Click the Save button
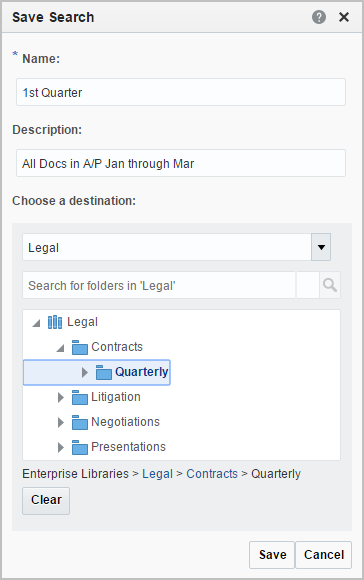Screen dimensions: 364x580 click(272, 555)
